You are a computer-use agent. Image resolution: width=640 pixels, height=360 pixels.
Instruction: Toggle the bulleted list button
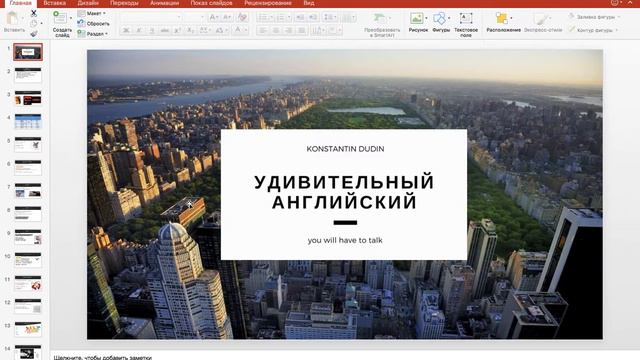pos(262,17)
